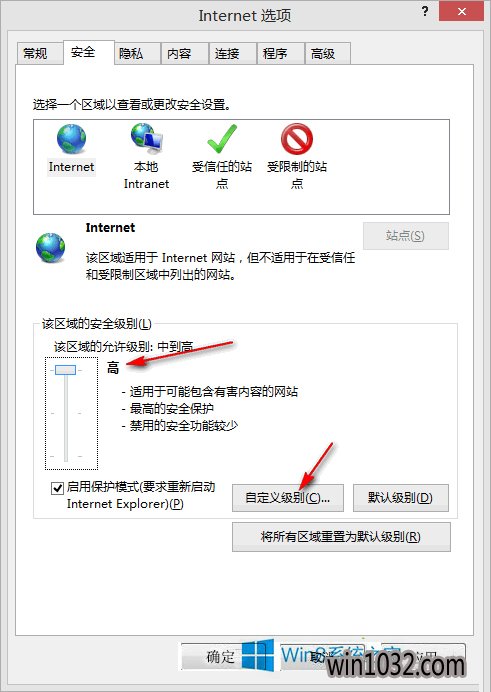Switch to the 常规 tab
The width and height of the screenshot is (491, 692).
[x=35, y=53]
